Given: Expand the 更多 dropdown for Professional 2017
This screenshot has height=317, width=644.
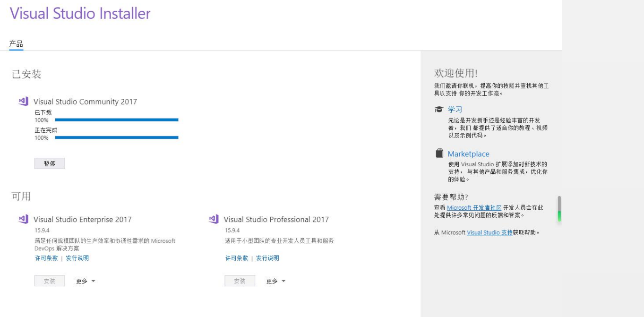Looking at the screenshot, I should click(x=276, y=281).
